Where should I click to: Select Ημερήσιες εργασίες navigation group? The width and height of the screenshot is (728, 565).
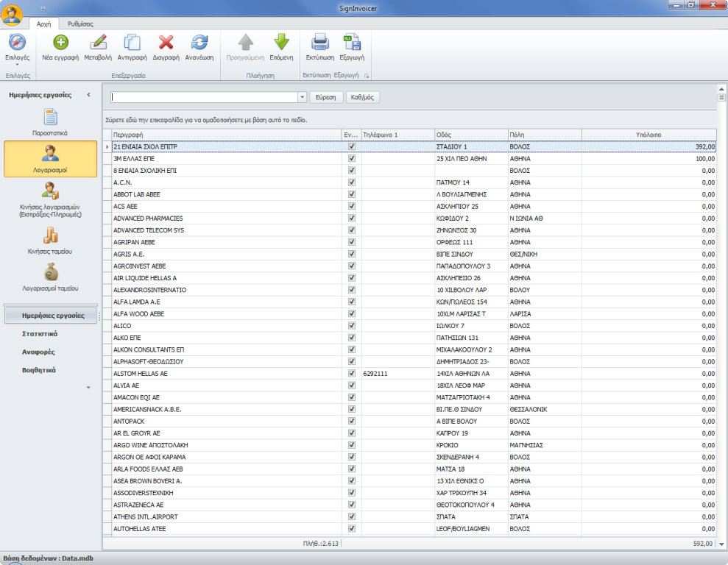pos(51,316)
